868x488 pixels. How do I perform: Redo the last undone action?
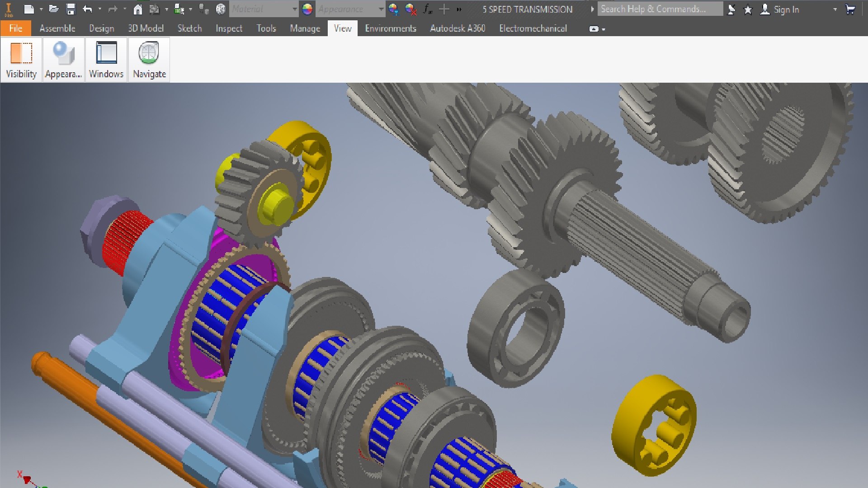tap(113, 9)
